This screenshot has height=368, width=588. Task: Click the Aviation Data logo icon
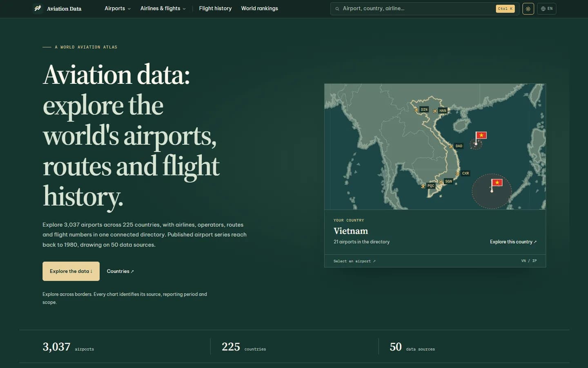(x=38, y=8)
